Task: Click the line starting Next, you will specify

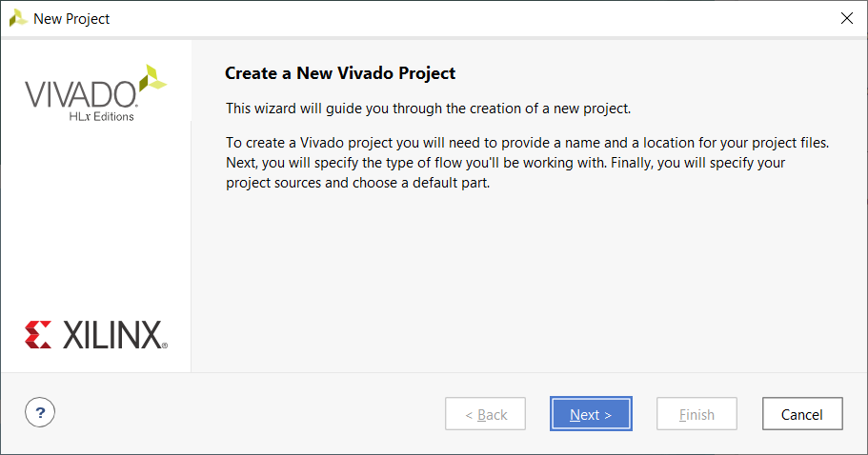Action: [x=505, y=163]
